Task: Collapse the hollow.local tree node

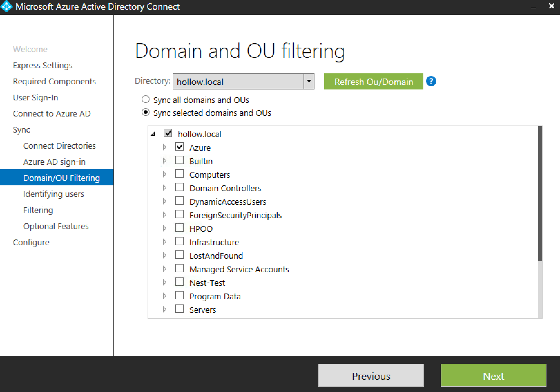Action: pos(153,134)
